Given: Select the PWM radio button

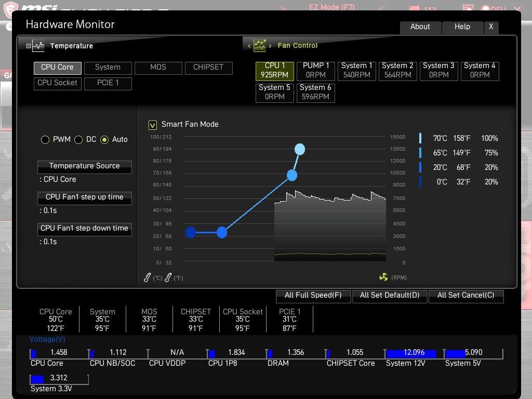Looking at the screenshot, I should coord(45,139).
